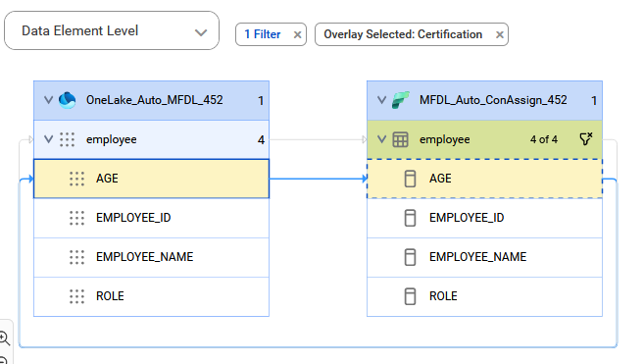Click the left employee grid-dots icon

[x=68, y=139]
